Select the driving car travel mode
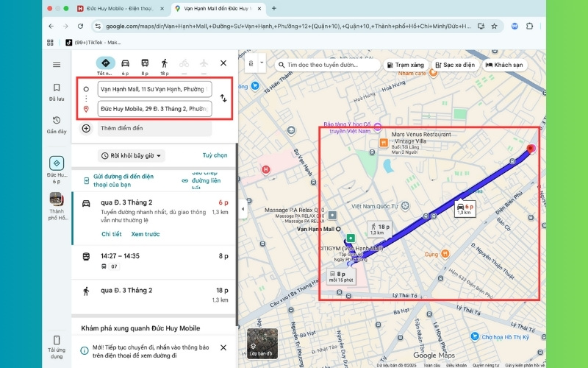Viewport: 588px width, 368px height. coord(125,63)
